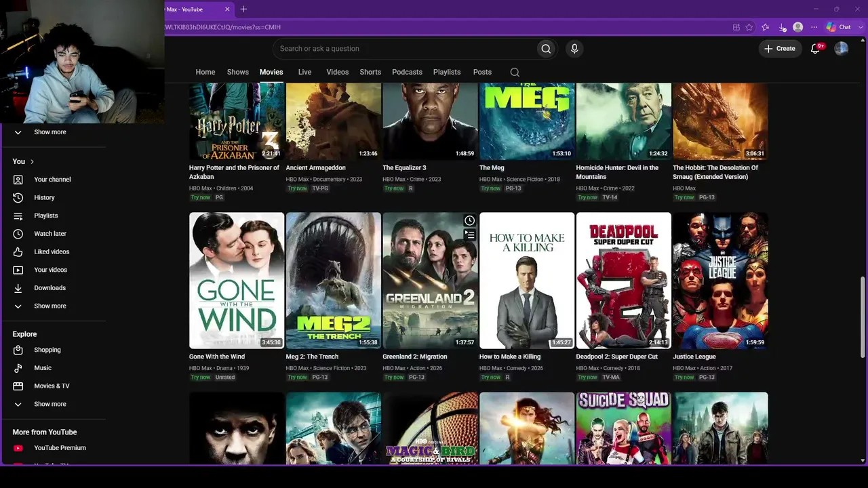Click Try now under Gone With the Wind
Viewport: 868px width, 488px height.
pyautogui.click(x=201, y=378)
